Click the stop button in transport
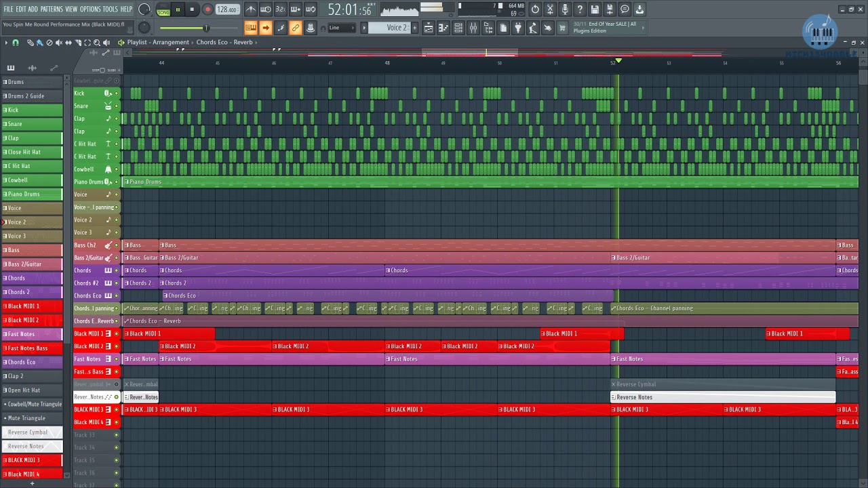Viewport: 868px width, 488px height. point(193,9)
